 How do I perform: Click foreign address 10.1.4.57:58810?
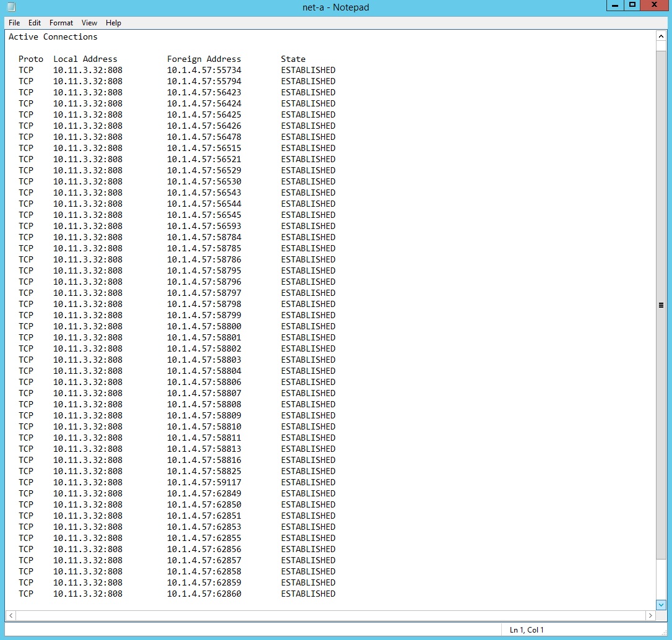tap(204, 427)
